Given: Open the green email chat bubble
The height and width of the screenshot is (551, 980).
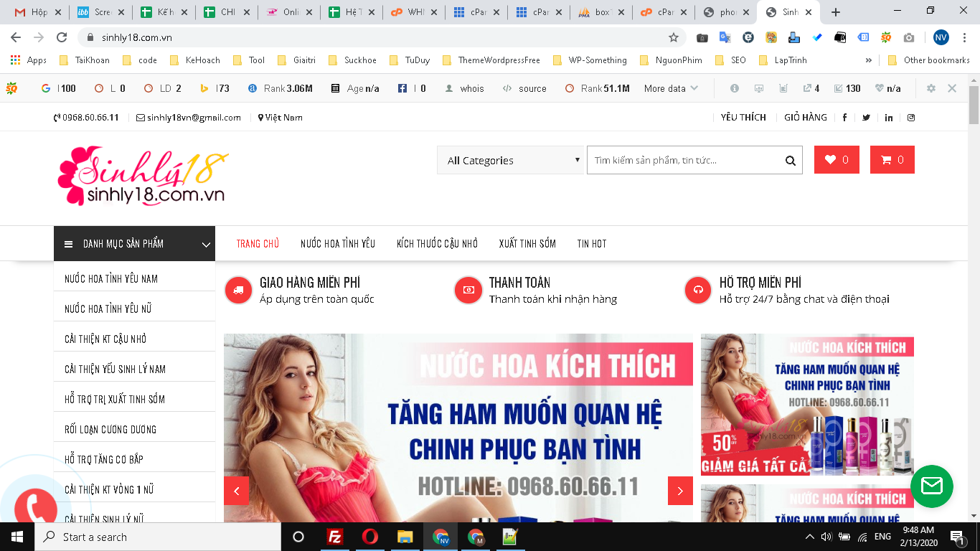Looking at the screenshot, I should click(931, 486).
